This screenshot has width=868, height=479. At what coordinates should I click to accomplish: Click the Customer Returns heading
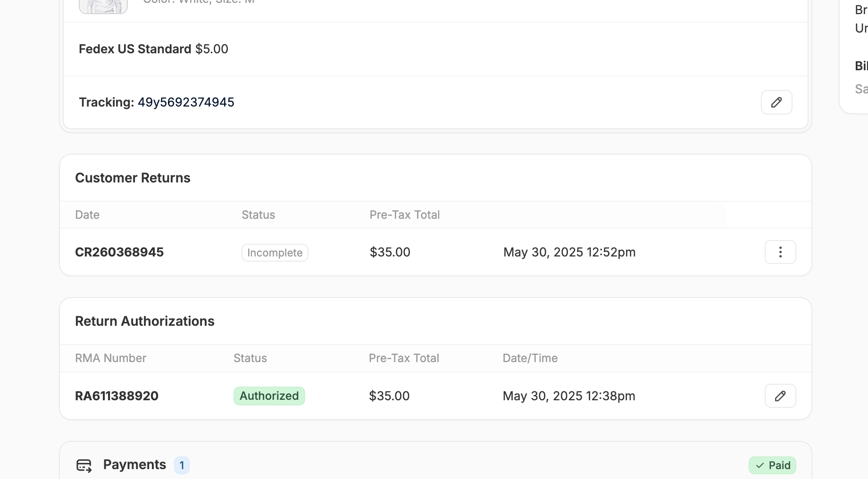(x=133, y=178)
